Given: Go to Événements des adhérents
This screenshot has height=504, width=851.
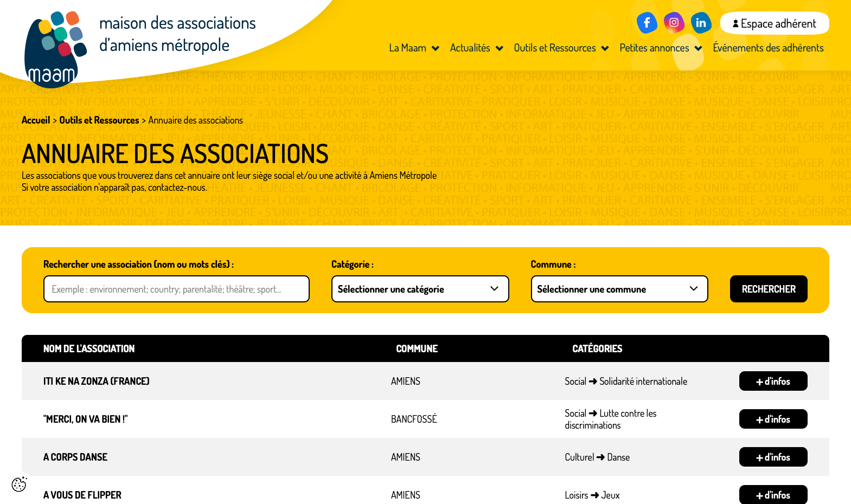Looking at the screenshot, I should (768, 48).
